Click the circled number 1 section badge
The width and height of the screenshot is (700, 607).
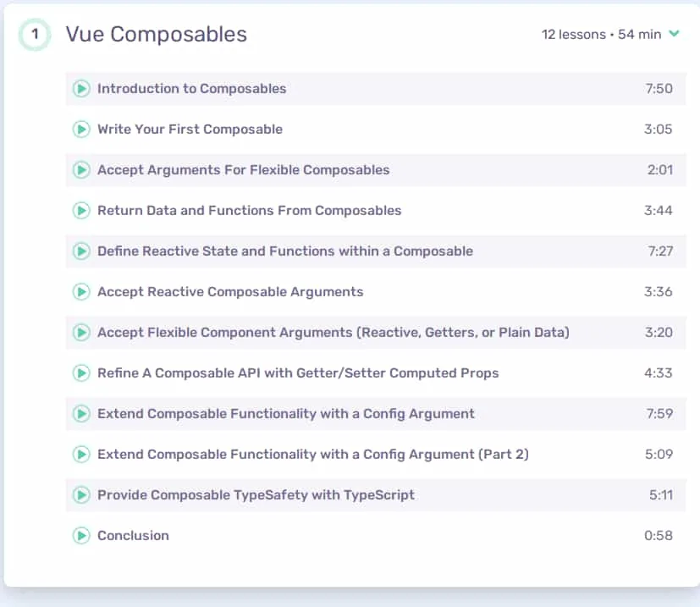pos(35,35)
